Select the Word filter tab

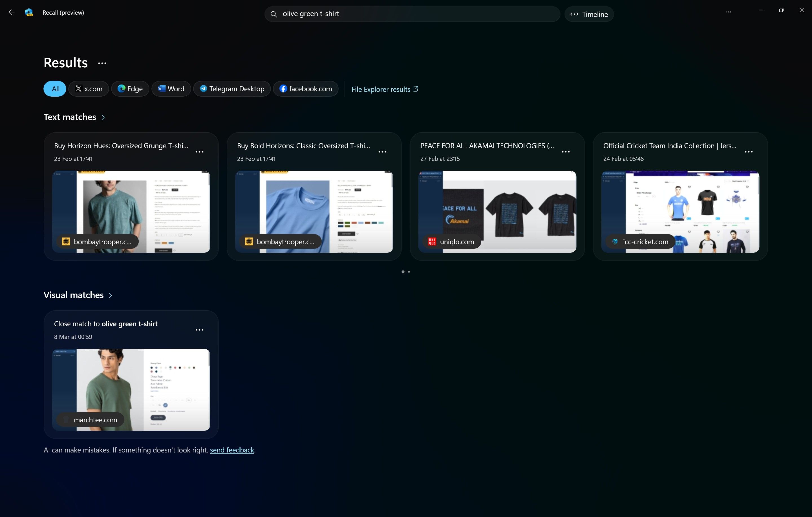(172, 89)
